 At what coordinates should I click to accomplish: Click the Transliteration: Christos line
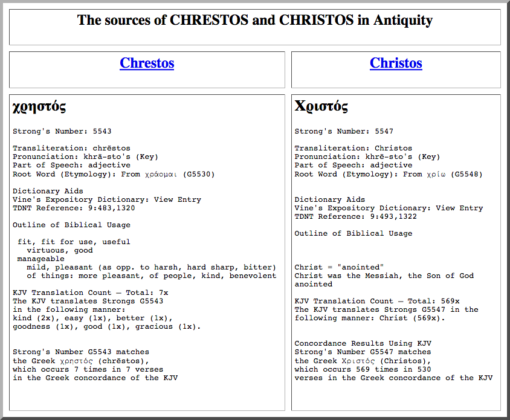pyautogui.click(x=353, y=148)
